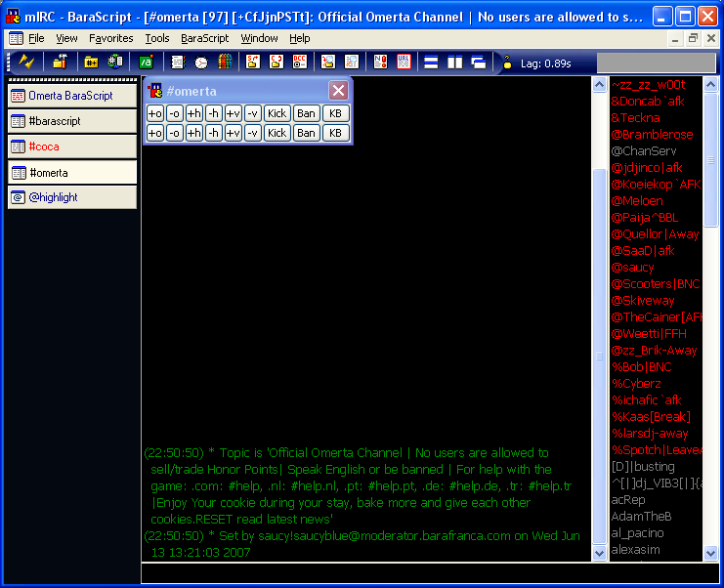Open the Favorites menu
The image size is (724, 588).
click(x=110, y=38)
